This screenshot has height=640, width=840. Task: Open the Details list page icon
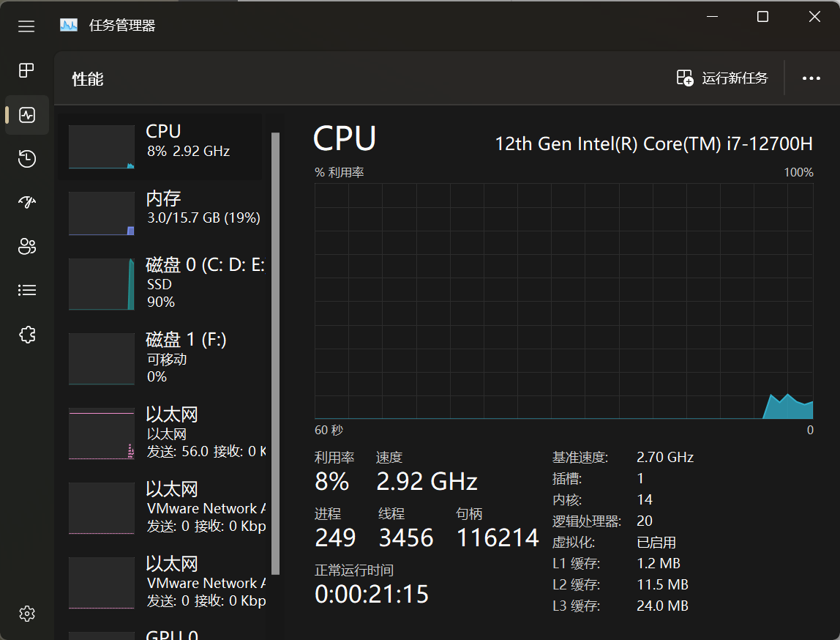pos(27,290)
